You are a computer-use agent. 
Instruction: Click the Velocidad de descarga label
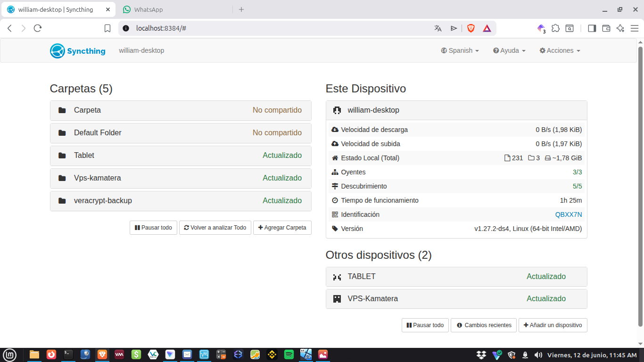(374, 130)
